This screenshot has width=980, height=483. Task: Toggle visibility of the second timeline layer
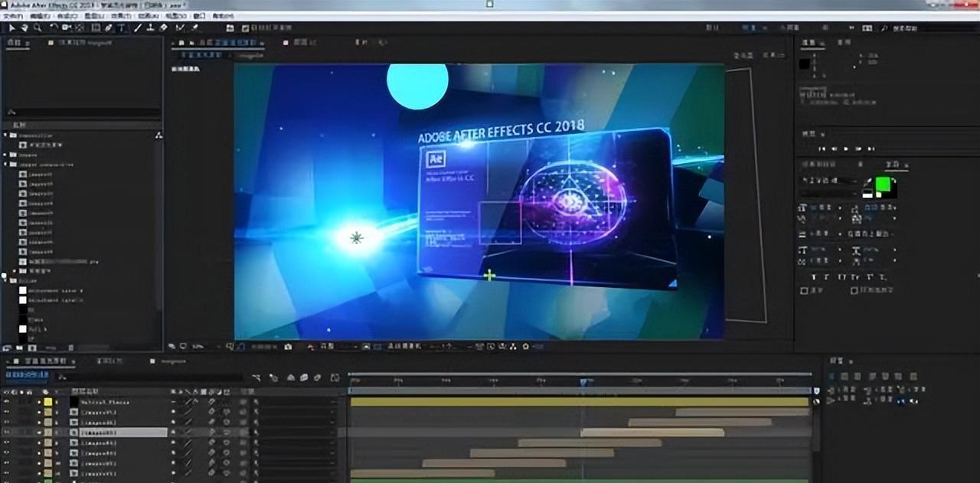[x=7, y=411]
